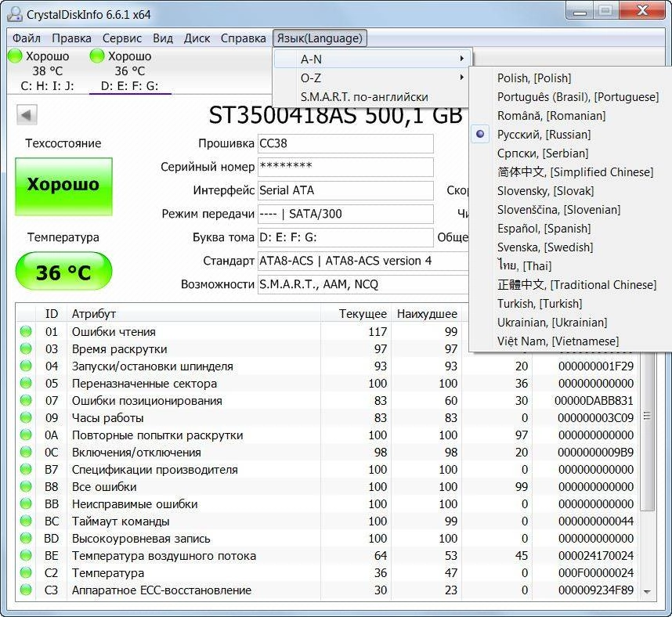Image resolution: width=672 pixels, height=617 pixels.
Task: Click status dot of attribute 03 Время раскрутки
Action: (x=26, y=348)
